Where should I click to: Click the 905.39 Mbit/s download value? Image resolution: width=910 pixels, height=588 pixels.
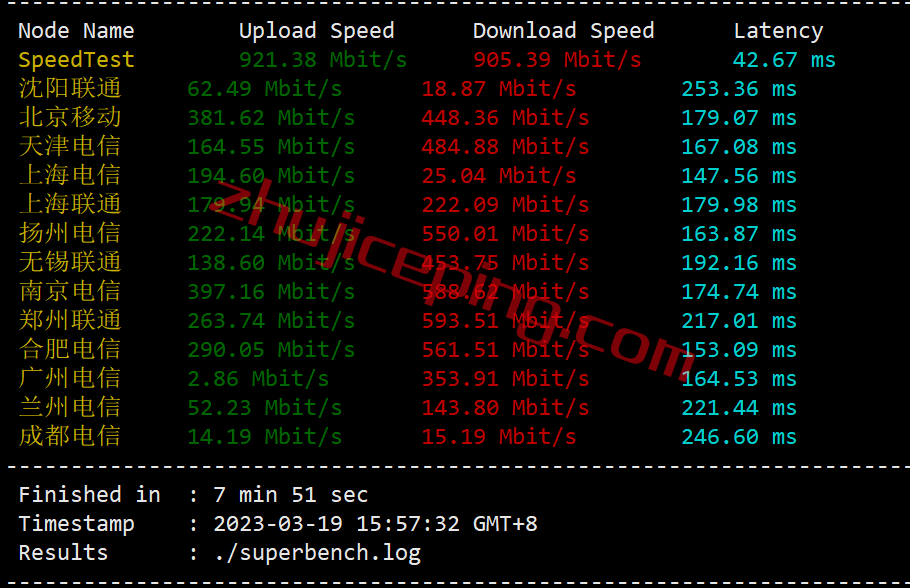tap(557, 60)
